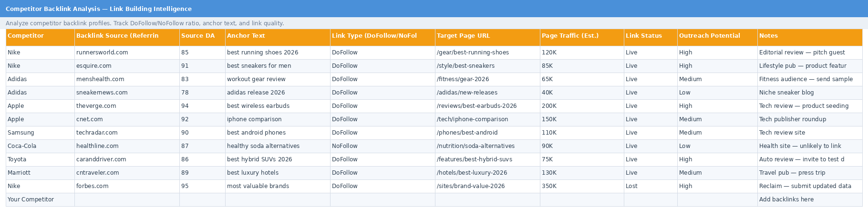Click the Source DA value 78
The image size is (868, 210).
[x=202, y=93]
